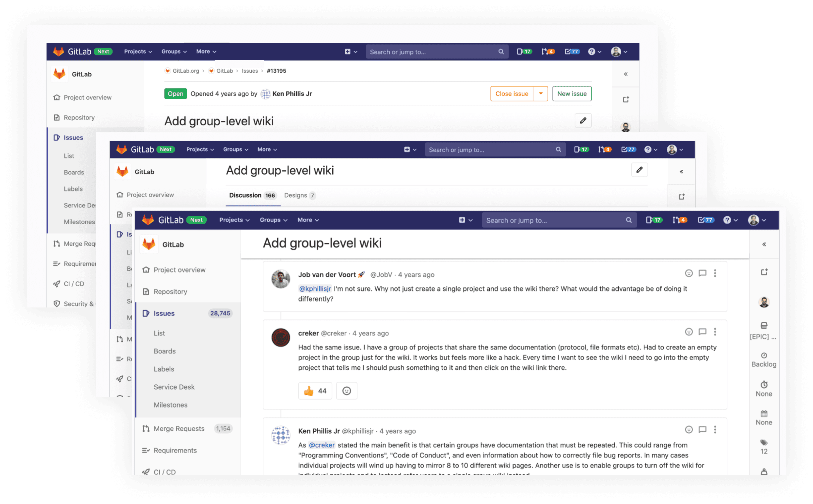This screenshot has width=813, height=504.
Task: Expand the Projects dropdown in front window
Action: [x=234, y=220]
